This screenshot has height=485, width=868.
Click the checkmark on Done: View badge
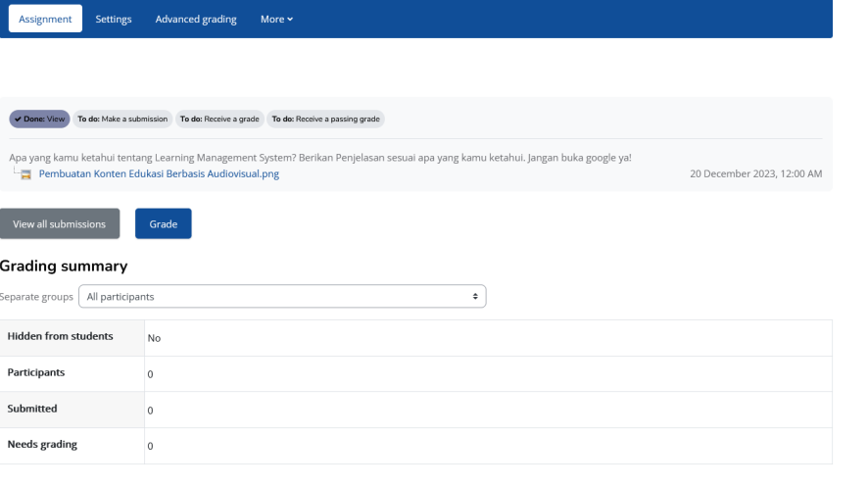pos(18,119)
